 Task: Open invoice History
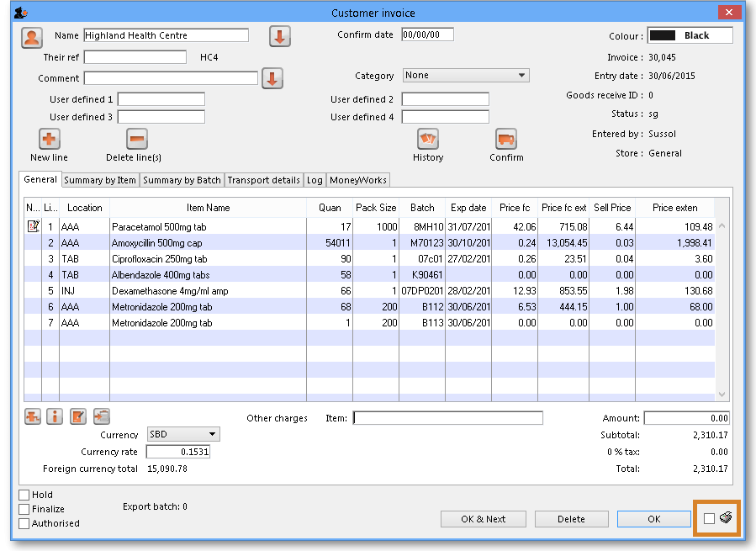tap(428, 139)
